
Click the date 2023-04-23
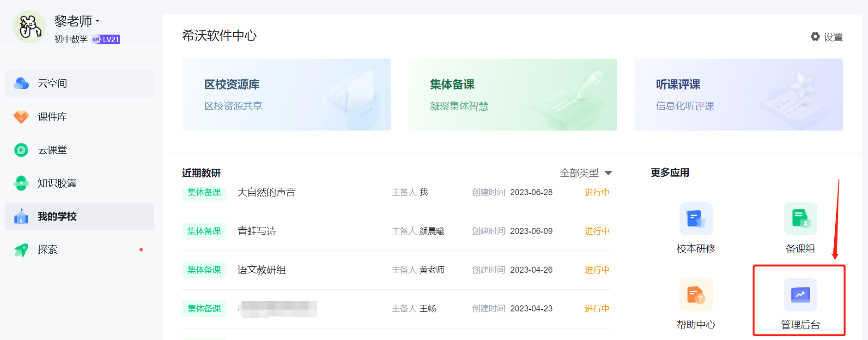coord(531,309)
